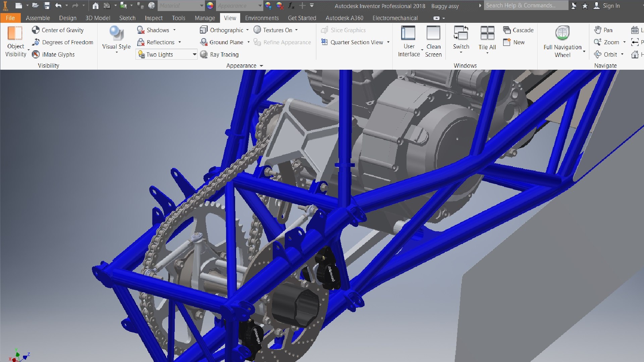This screenshot has width=644, height=362.
Task: Switch to the Assemble ribbon tab
Action: point(38,18)
